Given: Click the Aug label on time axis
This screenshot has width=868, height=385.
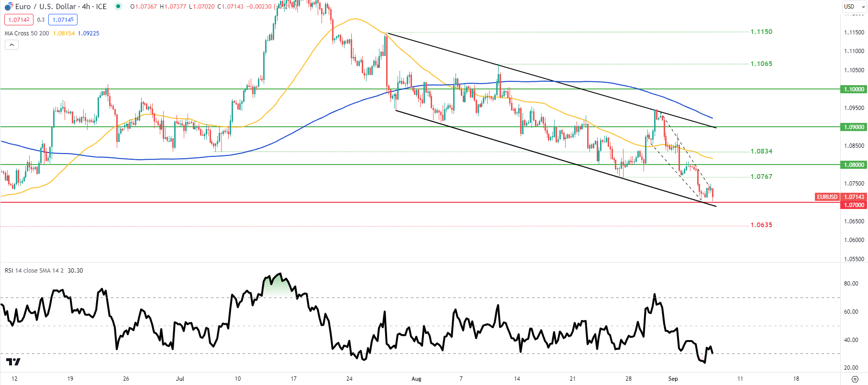Looking at the screenshot, I should pyautogui.click(x=416, y=379).
